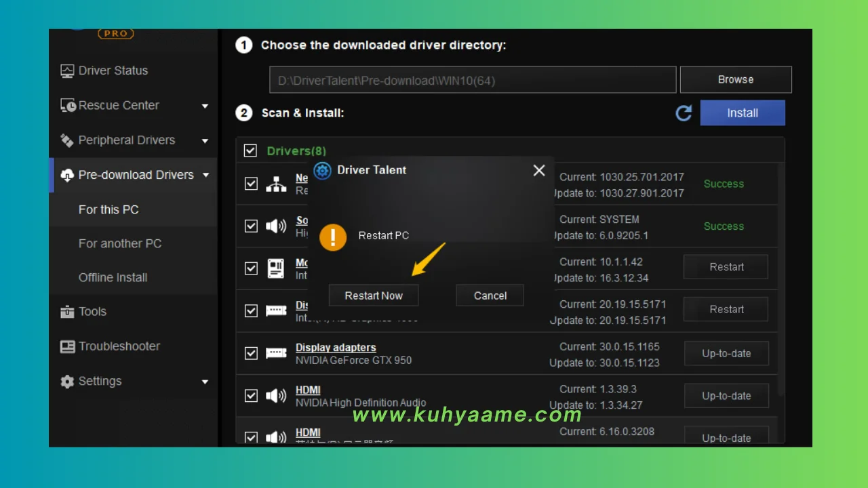868x488 pixels.
Task: Click HDMI link in 6.16.0.3208 row
Action: point(308,432)
